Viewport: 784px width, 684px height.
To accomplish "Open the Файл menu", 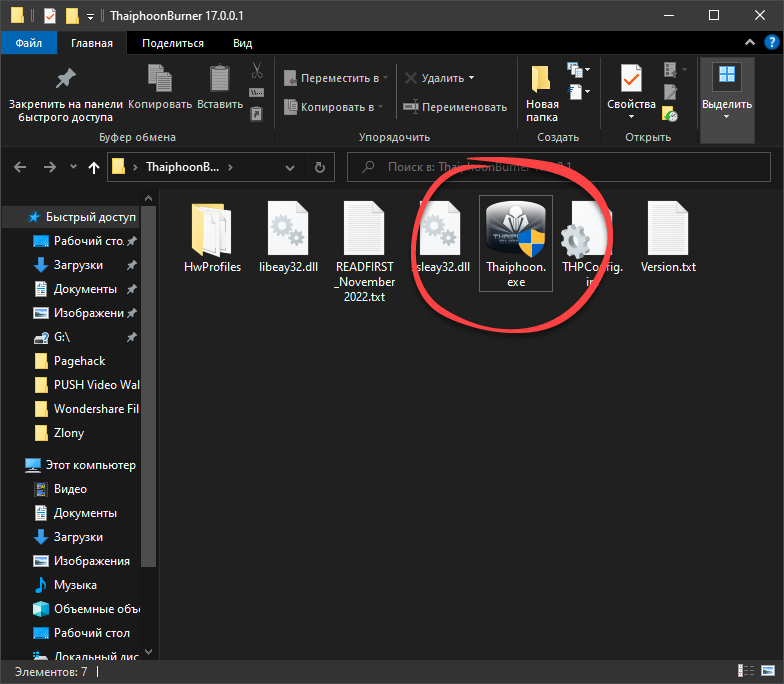I will click(x=28, y=43).
